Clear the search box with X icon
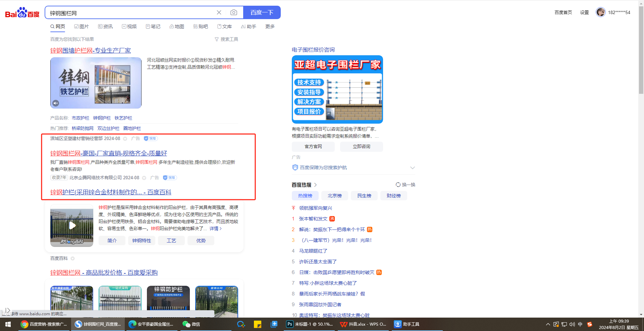Image resolution: width=644 pixels, height=331 pixels. [x=219, y=13]
